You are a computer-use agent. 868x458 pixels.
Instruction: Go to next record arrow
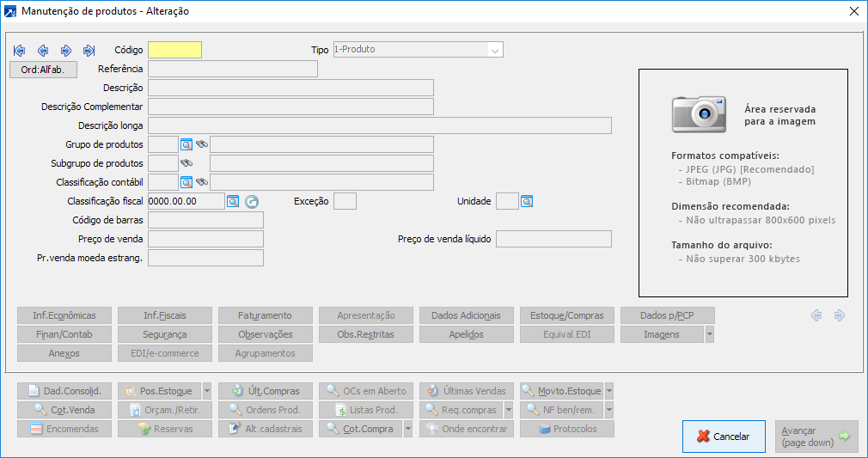(x=66, y=51)
